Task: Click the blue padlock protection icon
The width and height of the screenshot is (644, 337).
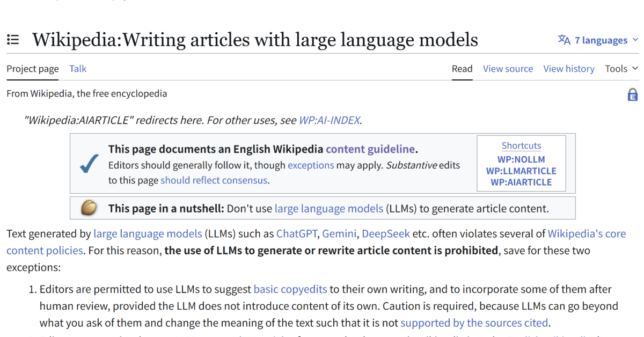Action: point(632,95)
